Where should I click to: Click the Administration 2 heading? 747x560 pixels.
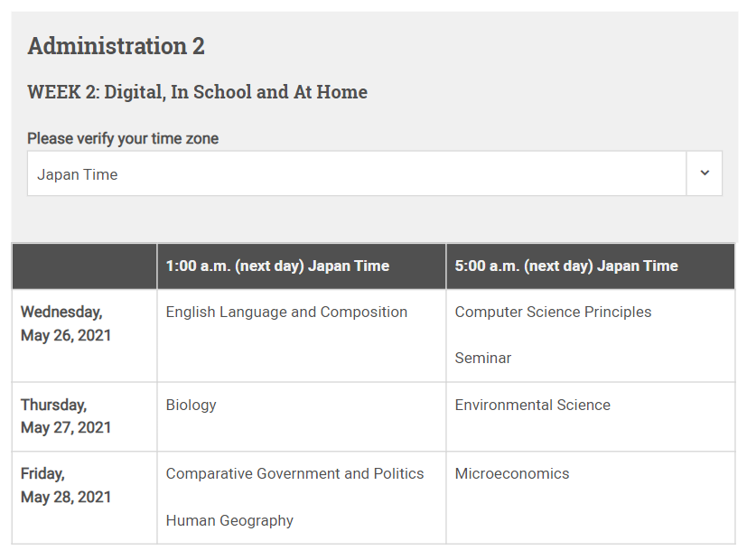tap(116, 46)
